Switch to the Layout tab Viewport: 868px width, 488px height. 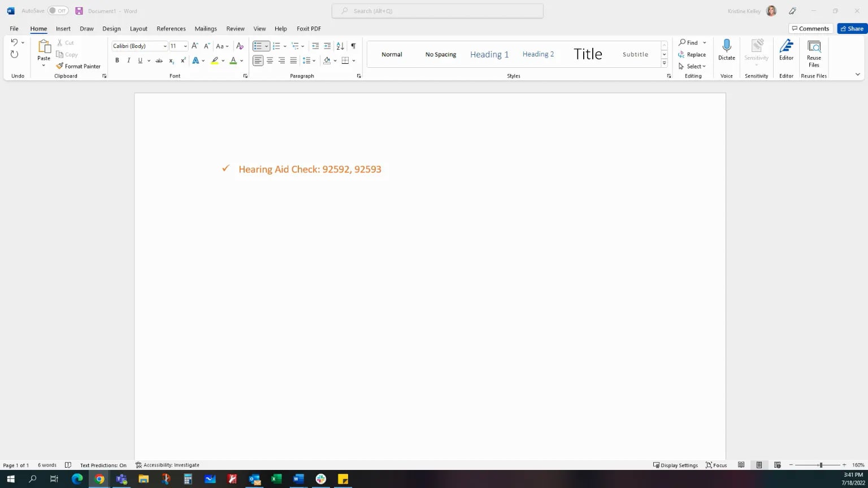[x=138, y=28]
